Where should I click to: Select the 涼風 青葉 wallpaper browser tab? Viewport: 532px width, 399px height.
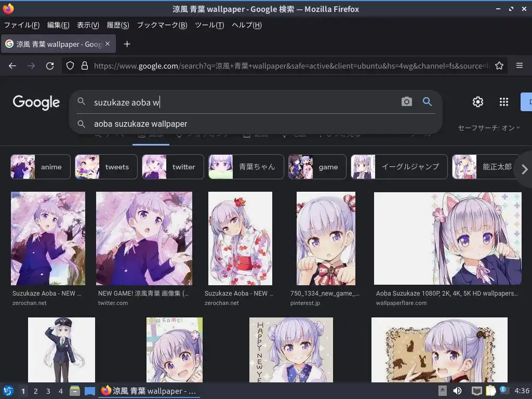point(58,44)
